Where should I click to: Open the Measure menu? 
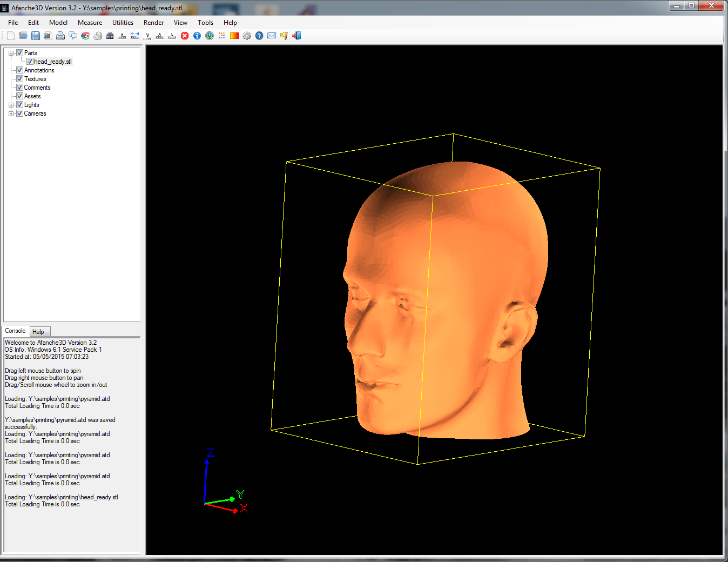point(90,23)
